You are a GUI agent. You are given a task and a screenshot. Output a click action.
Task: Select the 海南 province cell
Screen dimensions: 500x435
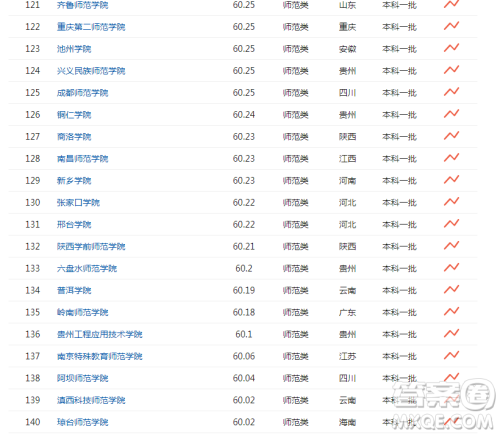tap(347, 422)
